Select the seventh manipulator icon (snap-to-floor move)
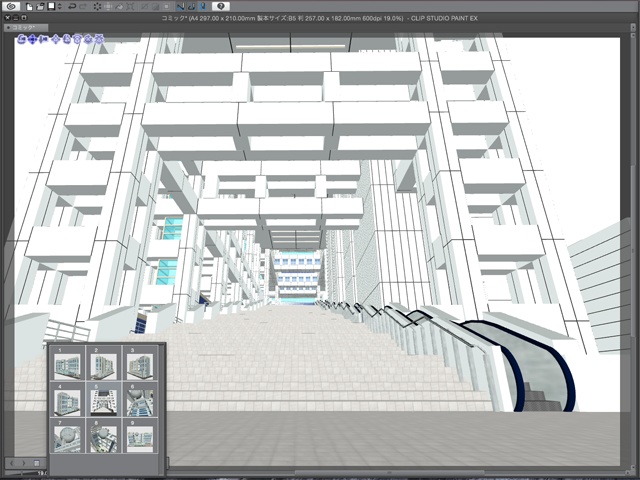This screenshot has width=640, height=480. point(88,39)
